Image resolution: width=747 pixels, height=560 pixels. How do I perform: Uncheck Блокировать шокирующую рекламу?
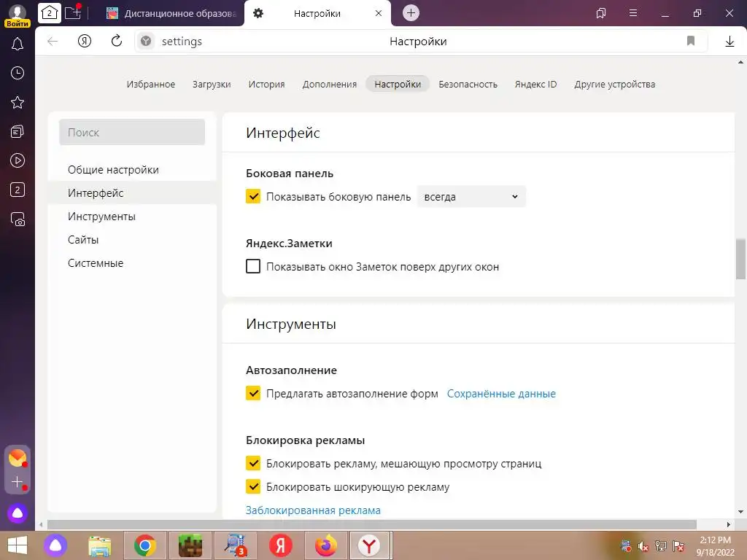click(253, 486)
